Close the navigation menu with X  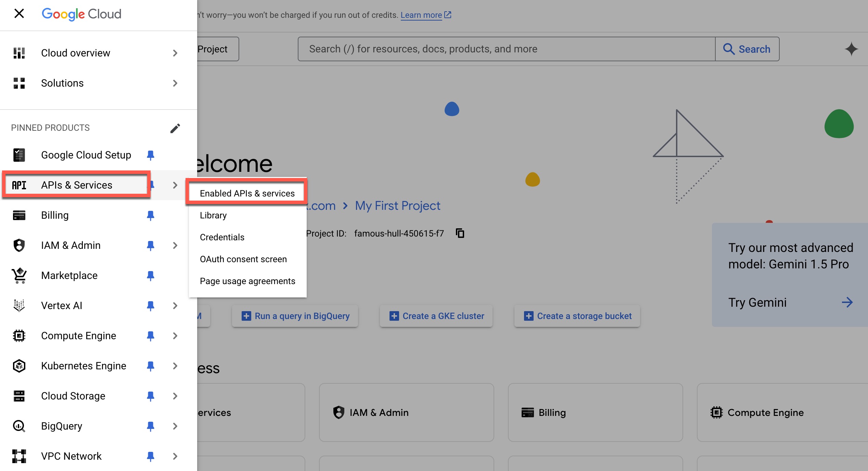[x=19, y=14]
